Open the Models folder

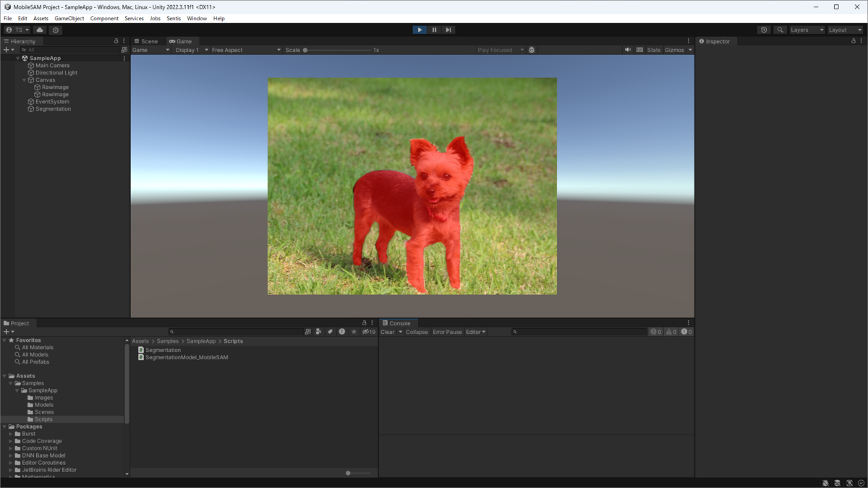(44, 405)
